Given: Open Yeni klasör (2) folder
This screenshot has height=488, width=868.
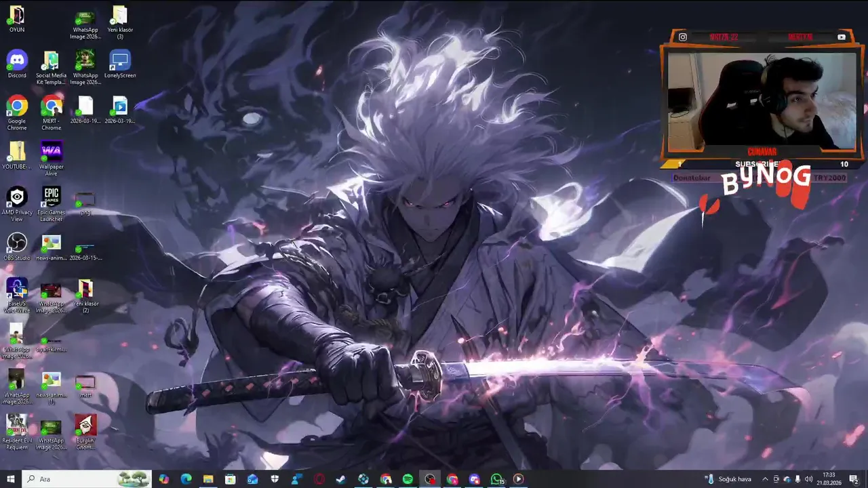Looking at the screenshot, I should point(85,295).
